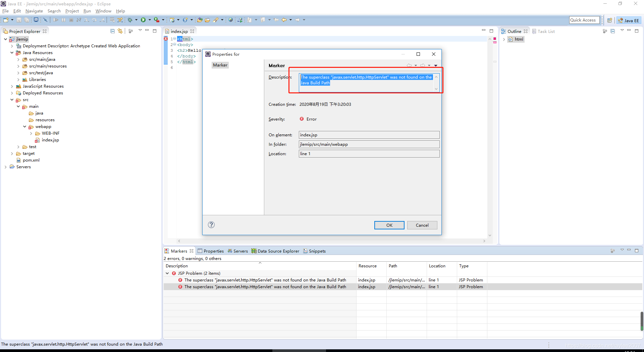Screen dimensions: 644x352
Task: Open the Outline view menu triangle
Action: point(622,31)
